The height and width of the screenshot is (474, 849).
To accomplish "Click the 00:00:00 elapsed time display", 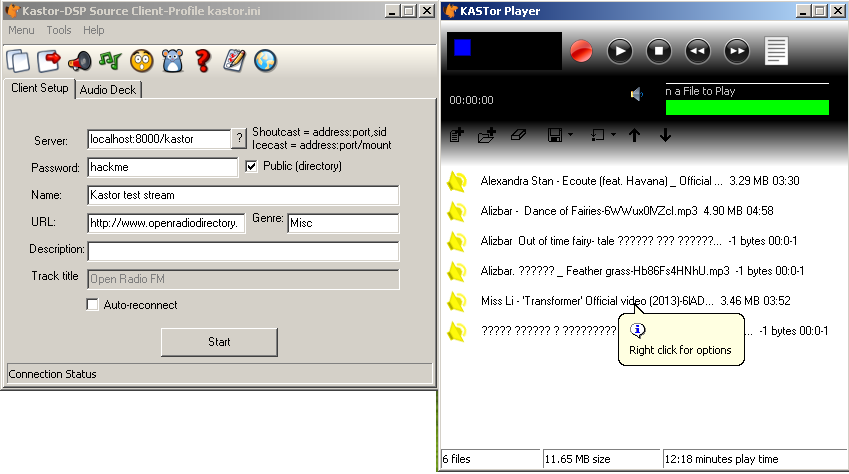I will [x=471, y=100].
